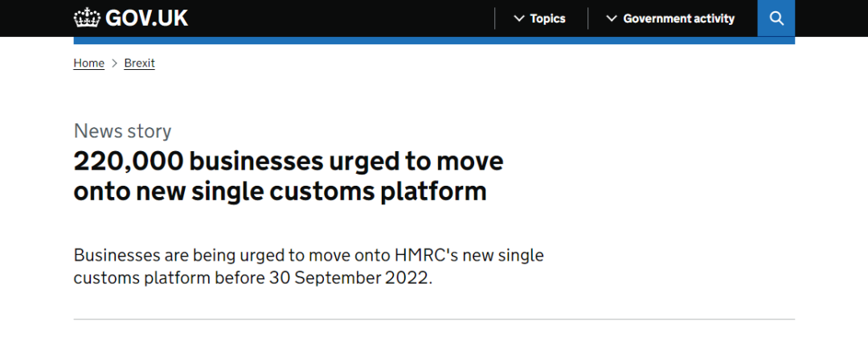The height and width of the screenshot is (337, 868).
Task: Go to the Home breadcrumb link
Action: (x=89, y=64)
